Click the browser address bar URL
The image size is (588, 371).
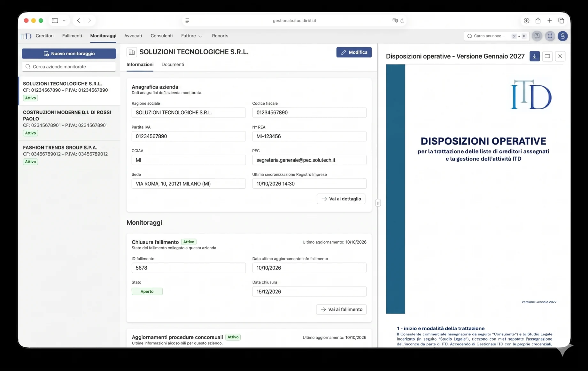(x=294, y=20)
